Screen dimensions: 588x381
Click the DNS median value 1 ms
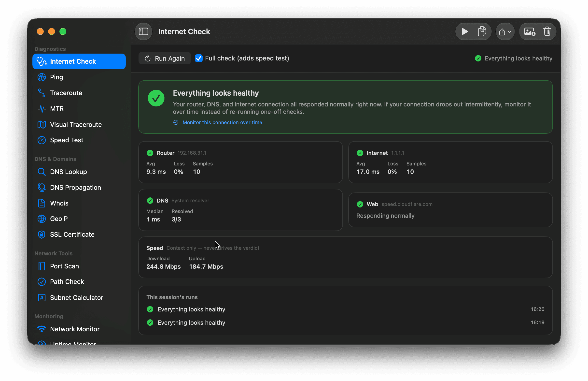click(153, 219)
